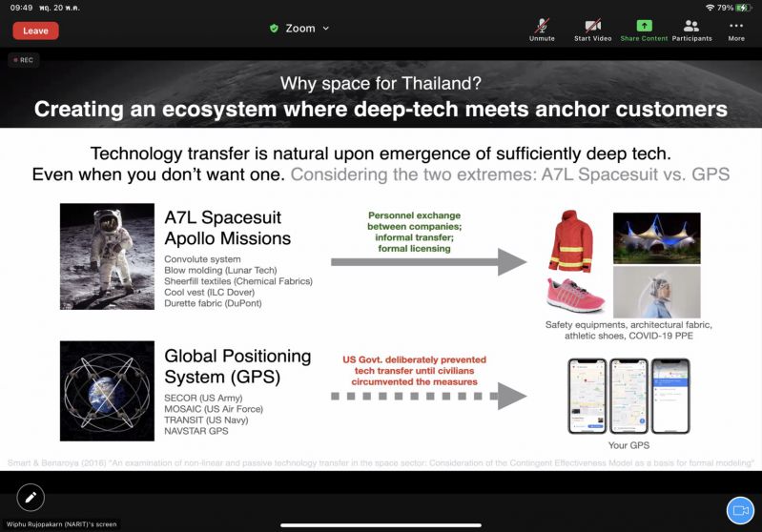Screen dimensions: 762x532
Task: Click the GPS satellite globe image
Action: [107, 391]
